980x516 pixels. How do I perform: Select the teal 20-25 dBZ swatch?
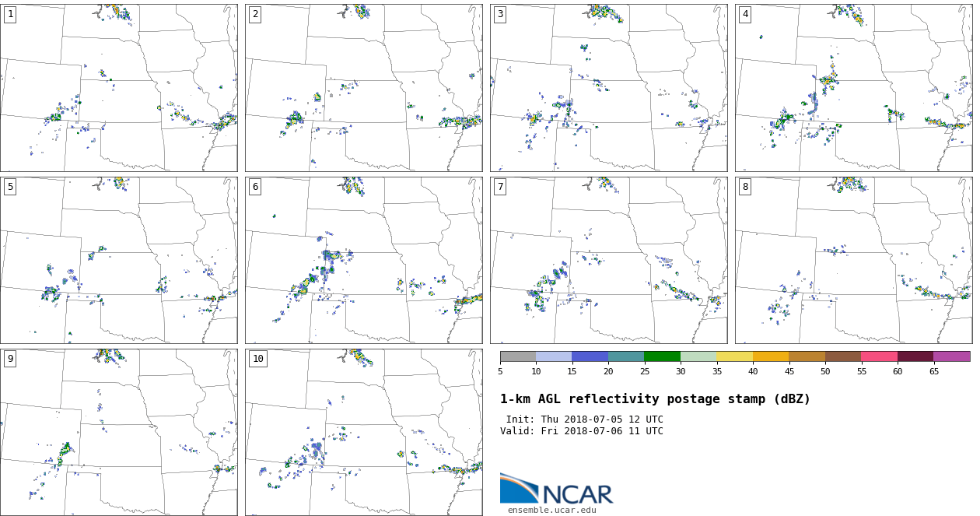(626, 356)
